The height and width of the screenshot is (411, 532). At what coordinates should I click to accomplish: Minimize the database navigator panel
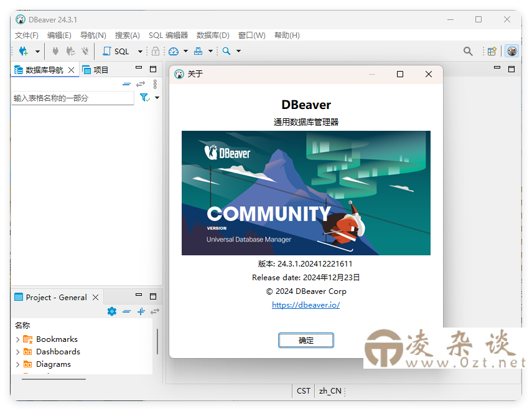coord(139,68)
